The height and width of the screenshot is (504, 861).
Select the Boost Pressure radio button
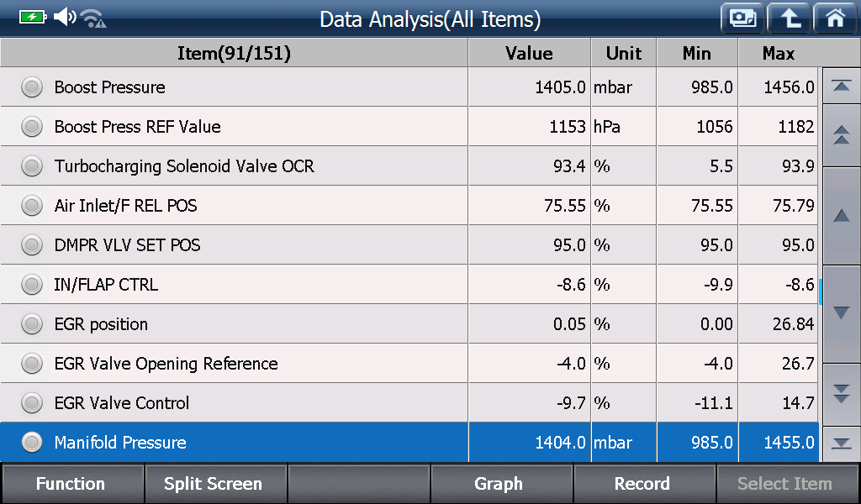tap(32, 87)
